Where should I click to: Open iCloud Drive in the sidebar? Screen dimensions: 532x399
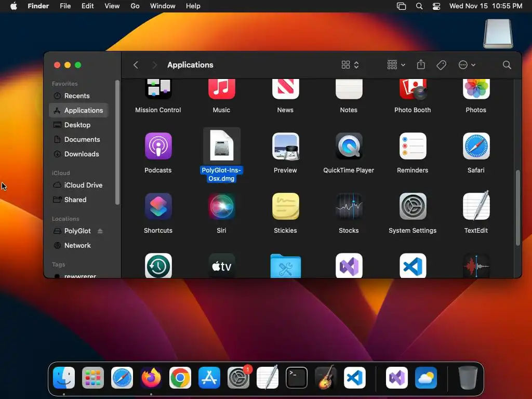click(79, 185)
